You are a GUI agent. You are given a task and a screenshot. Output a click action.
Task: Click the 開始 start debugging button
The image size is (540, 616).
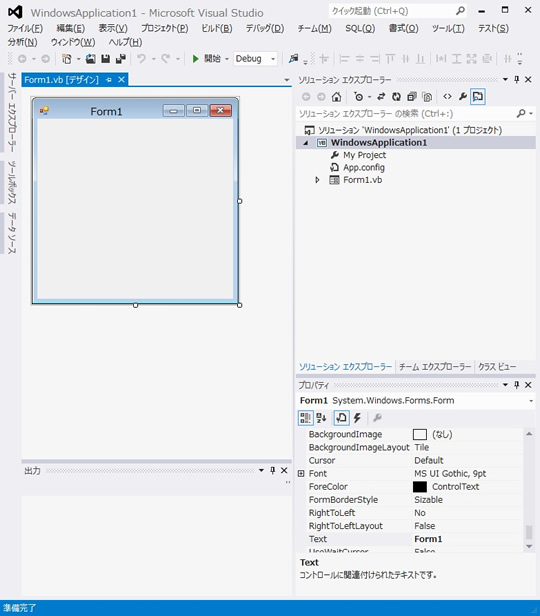pyautogui.click(x=206, y=59)
